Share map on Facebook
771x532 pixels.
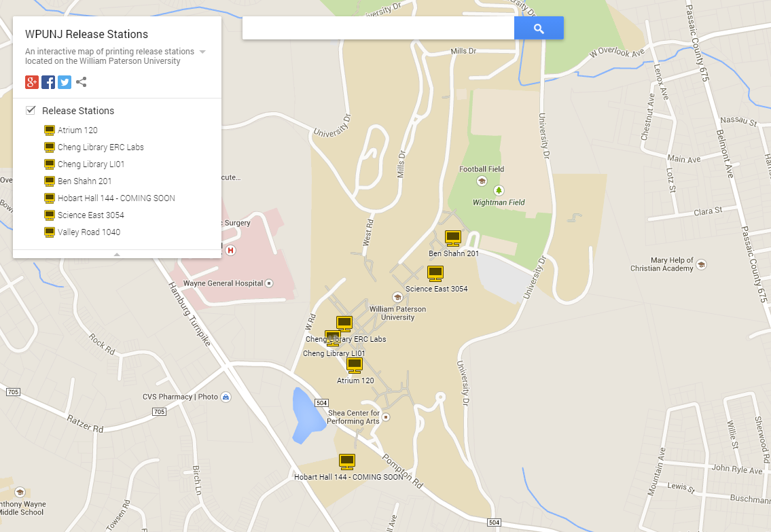(x=48, y=82)
